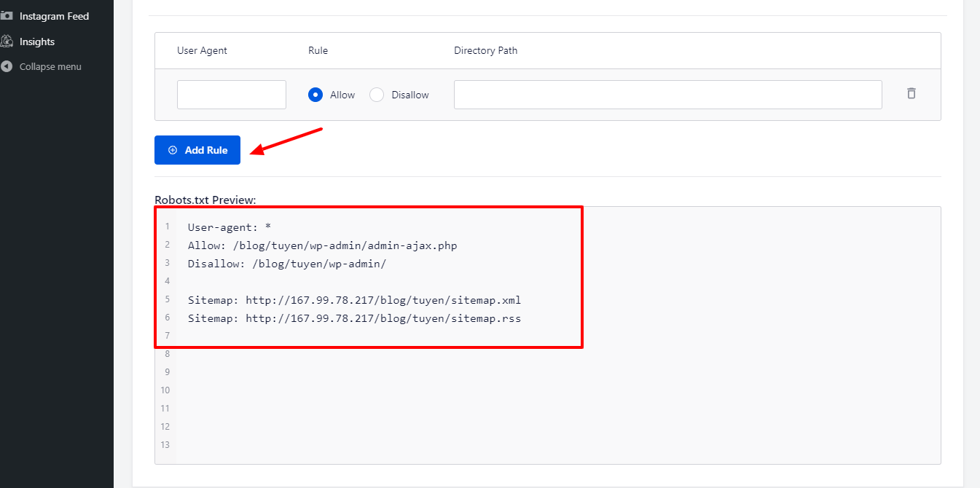Select the Instagram camera icon
980x488 pixels.
coord(11,15)
